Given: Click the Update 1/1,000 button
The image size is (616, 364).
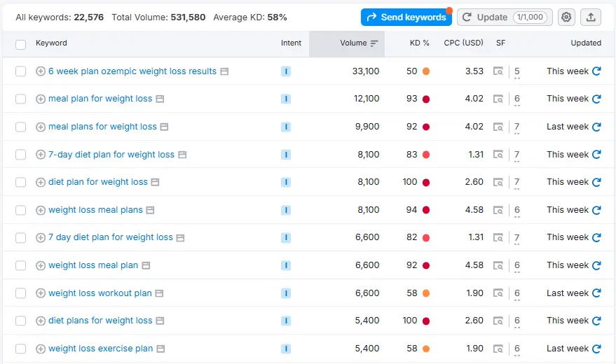Looking at the screenshot, I should pos(505,17).
